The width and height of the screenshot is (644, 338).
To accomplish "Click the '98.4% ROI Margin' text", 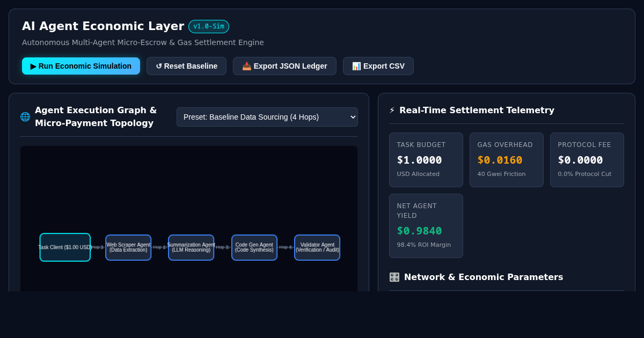I will 424,245.
